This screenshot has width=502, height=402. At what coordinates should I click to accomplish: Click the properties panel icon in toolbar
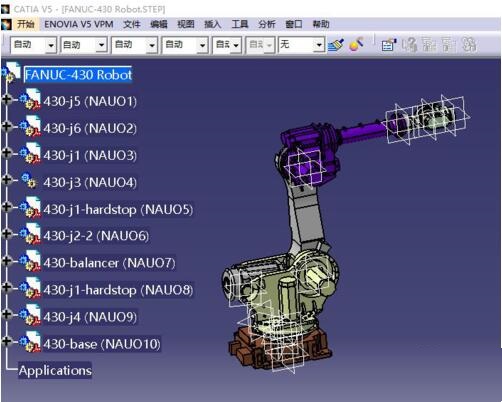(389, 45)
